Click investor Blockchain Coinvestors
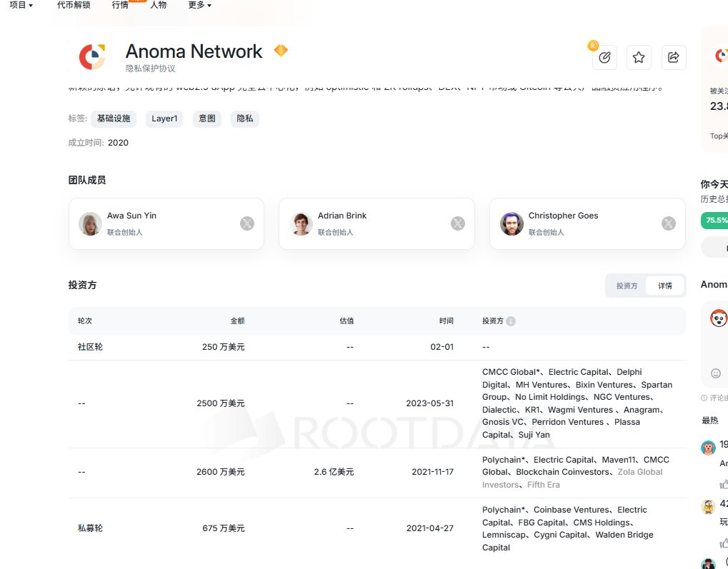 [563, 472]
